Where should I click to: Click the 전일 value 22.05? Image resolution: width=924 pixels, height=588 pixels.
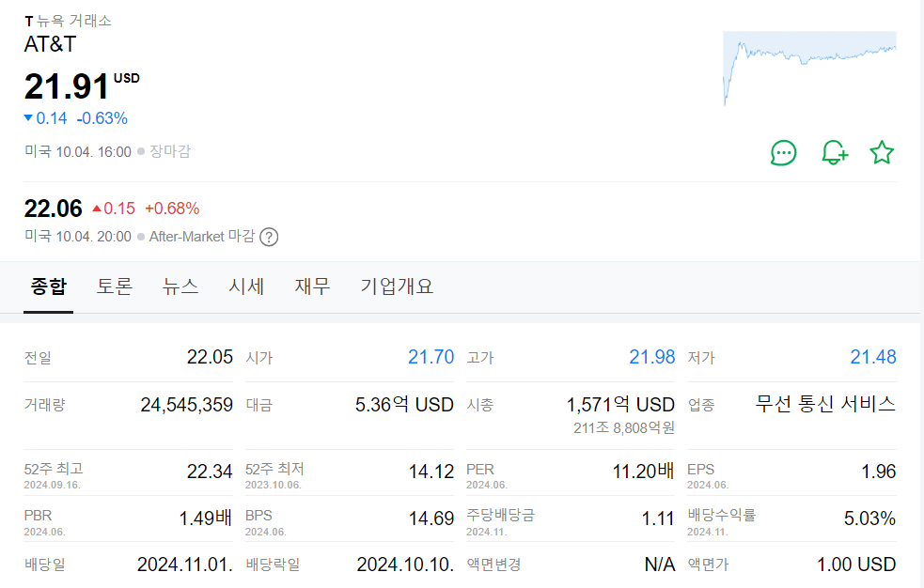coord(210,357)
